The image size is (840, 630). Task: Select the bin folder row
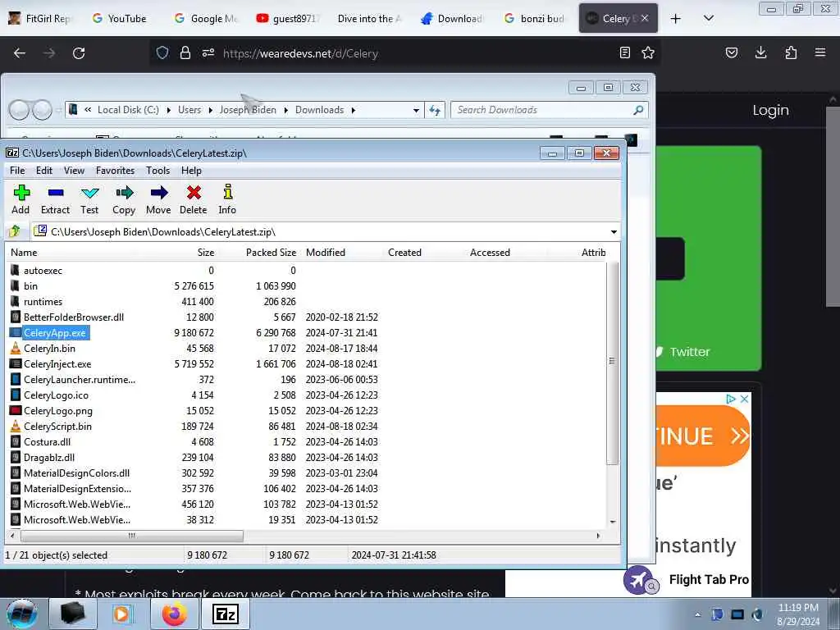pos(30,286)
